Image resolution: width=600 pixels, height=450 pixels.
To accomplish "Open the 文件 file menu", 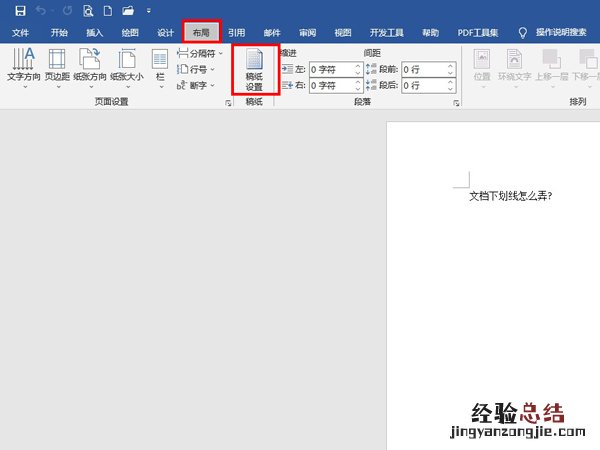I will 21,32.
